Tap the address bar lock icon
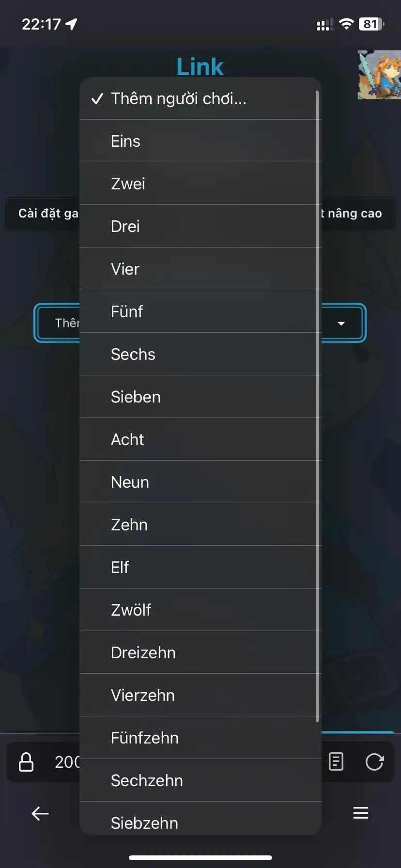This screenshot has height=868, width=401. coord(26,761)
